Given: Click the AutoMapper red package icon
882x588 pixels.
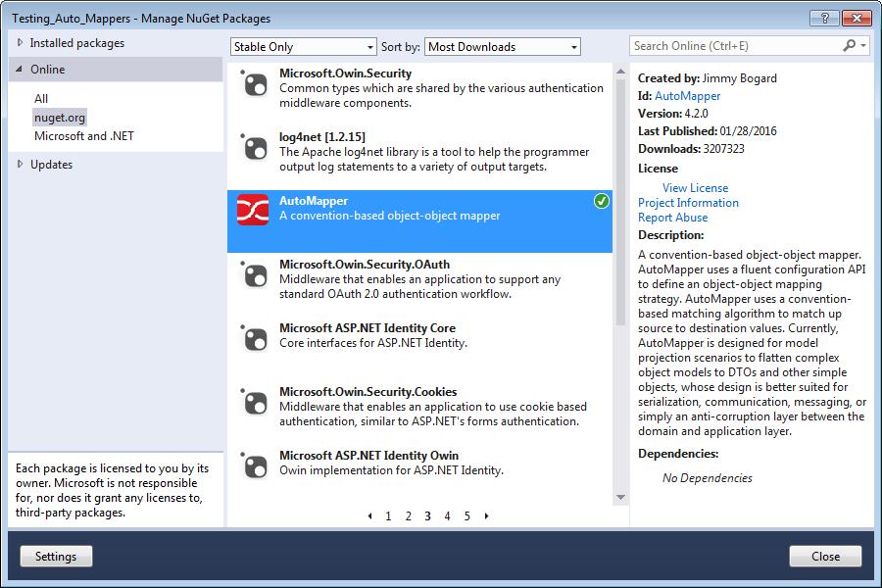Looking at the screenshot, I should (x=253, y=210).
